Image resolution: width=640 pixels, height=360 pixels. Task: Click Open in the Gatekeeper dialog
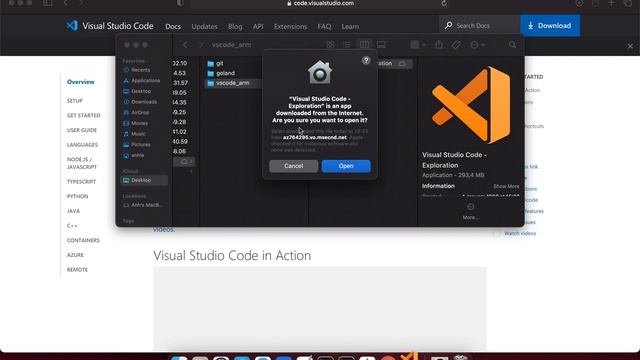tap(346, 166)
